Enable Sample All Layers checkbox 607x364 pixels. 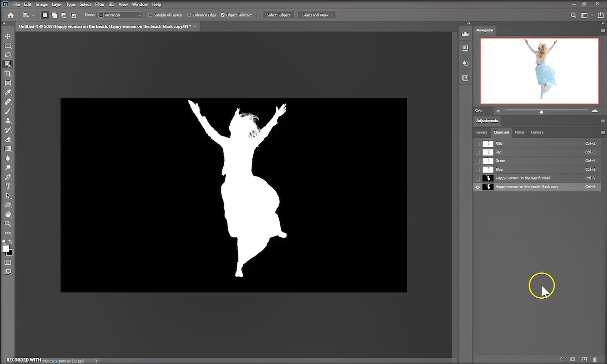[151, 15]
